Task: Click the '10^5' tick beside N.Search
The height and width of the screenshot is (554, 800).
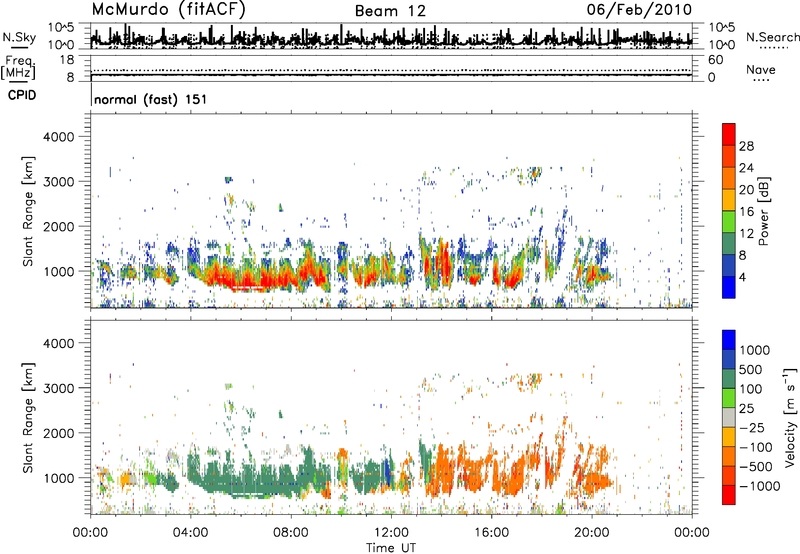Action: pyautogui.click(x=721, y=27)
